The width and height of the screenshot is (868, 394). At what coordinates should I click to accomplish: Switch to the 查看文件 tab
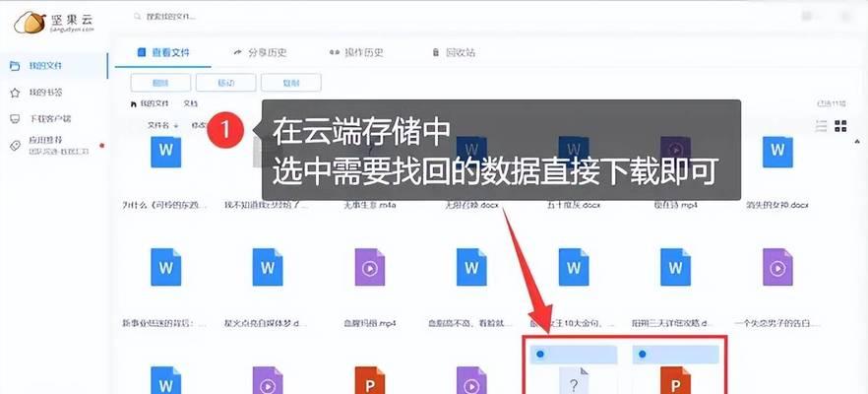point(163,52)
